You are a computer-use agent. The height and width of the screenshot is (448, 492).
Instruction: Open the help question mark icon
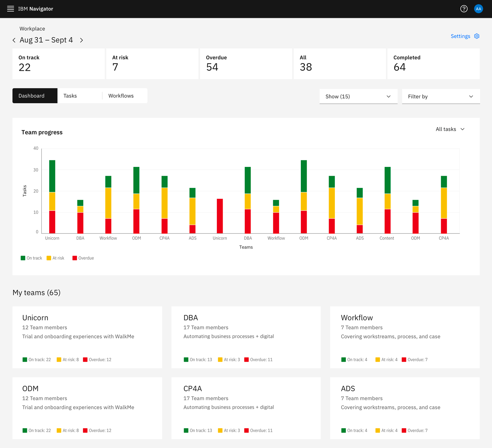(464, 9)
